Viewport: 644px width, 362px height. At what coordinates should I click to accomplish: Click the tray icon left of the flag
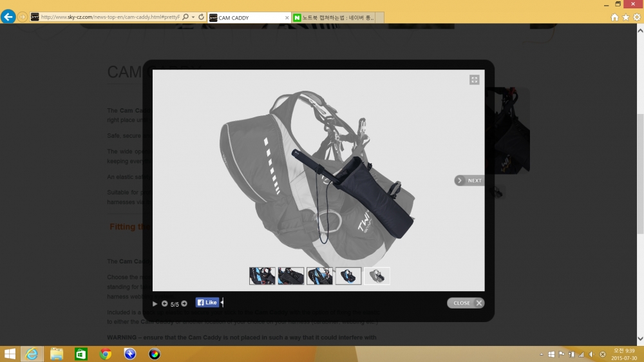coord(552,354)
